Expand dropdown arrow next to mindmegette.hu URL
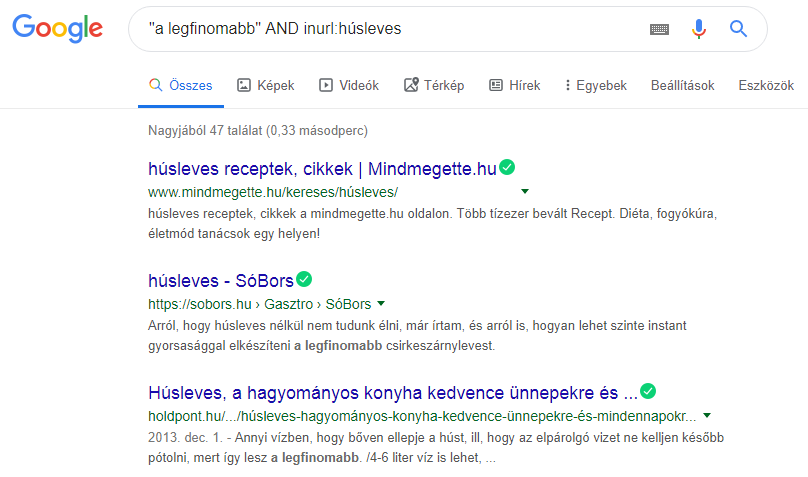The width and height of the screenshot is (808, 477). pyautogui.click(x=525, y=192)
